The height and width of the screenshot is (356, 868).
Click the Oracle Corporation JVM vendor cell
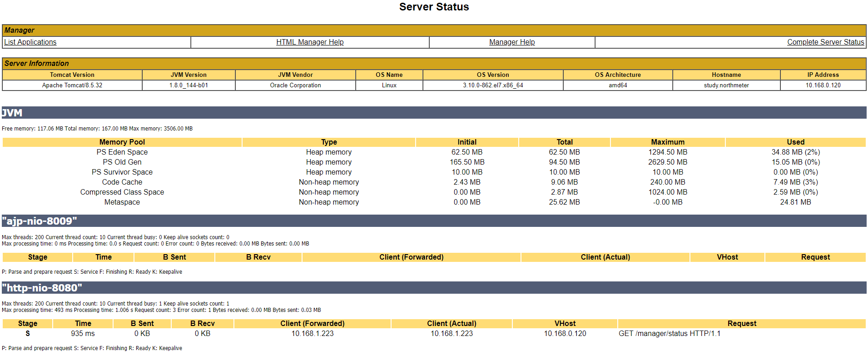[x=295, y=85]
